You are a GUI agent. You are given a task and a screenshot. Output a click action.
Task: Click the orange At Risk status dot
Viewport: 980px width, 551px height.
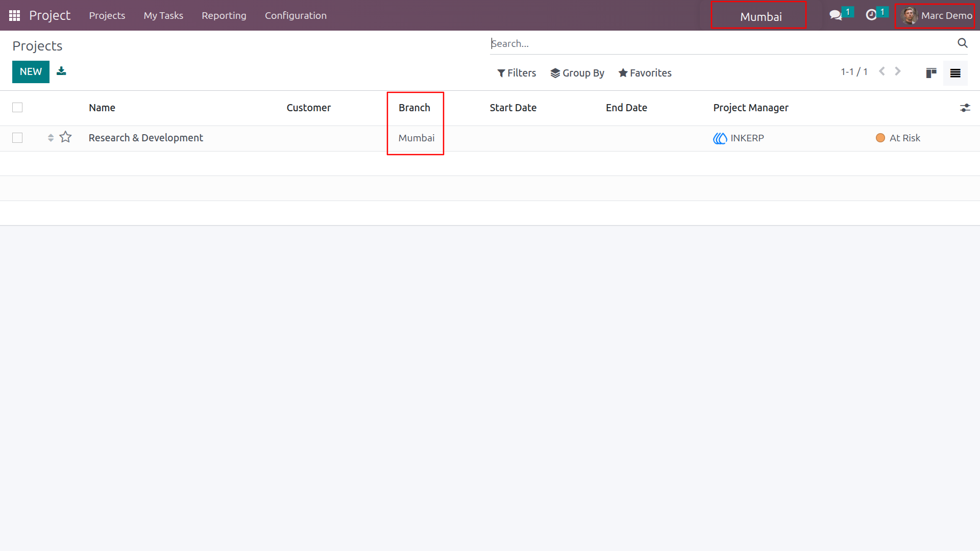click(x=880, y=138)
